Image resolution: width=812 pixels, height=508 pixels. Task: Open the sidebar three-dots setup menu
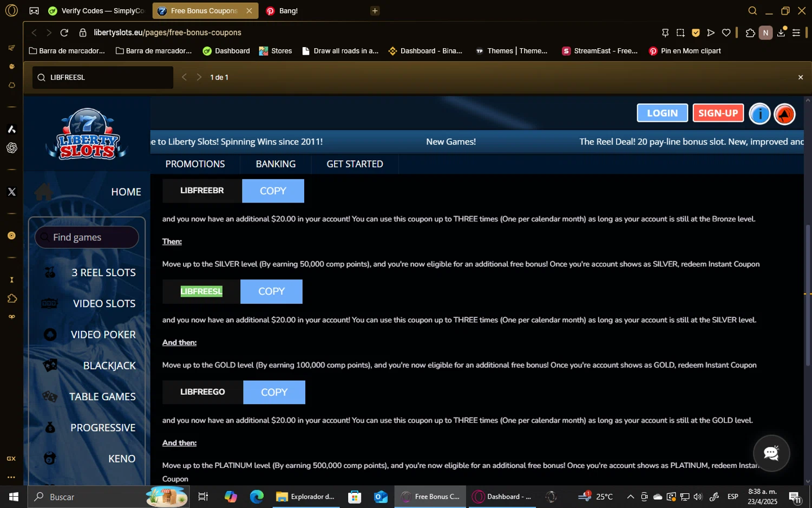[x=11, y=478]
